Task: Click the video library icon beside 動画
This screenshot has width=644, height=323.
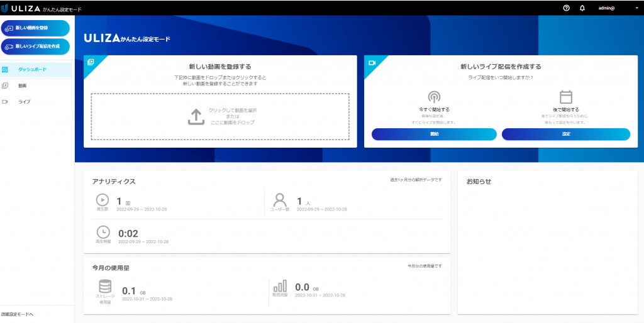Action: tap(5, 86)
